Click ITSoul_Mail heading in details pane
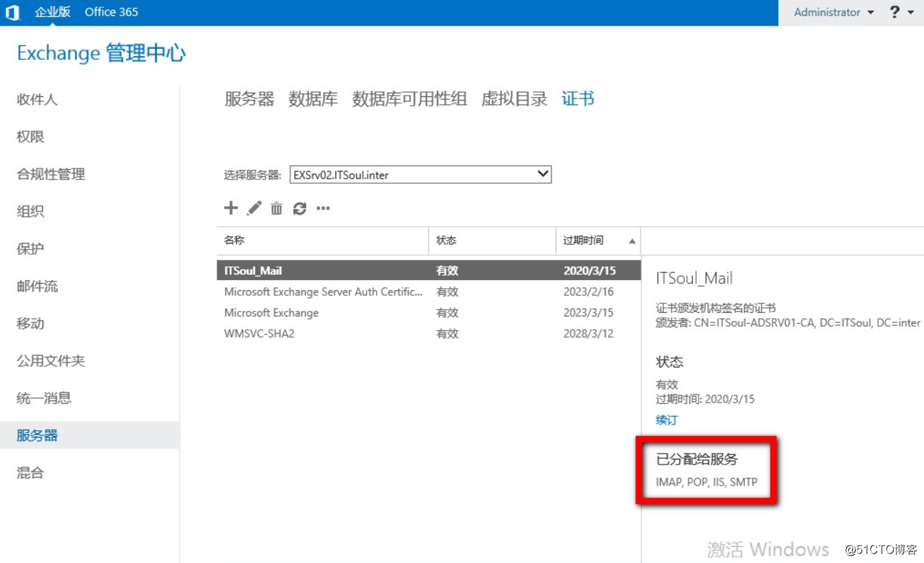This screenshot has width=924, height=563. [x=694, y=278]
